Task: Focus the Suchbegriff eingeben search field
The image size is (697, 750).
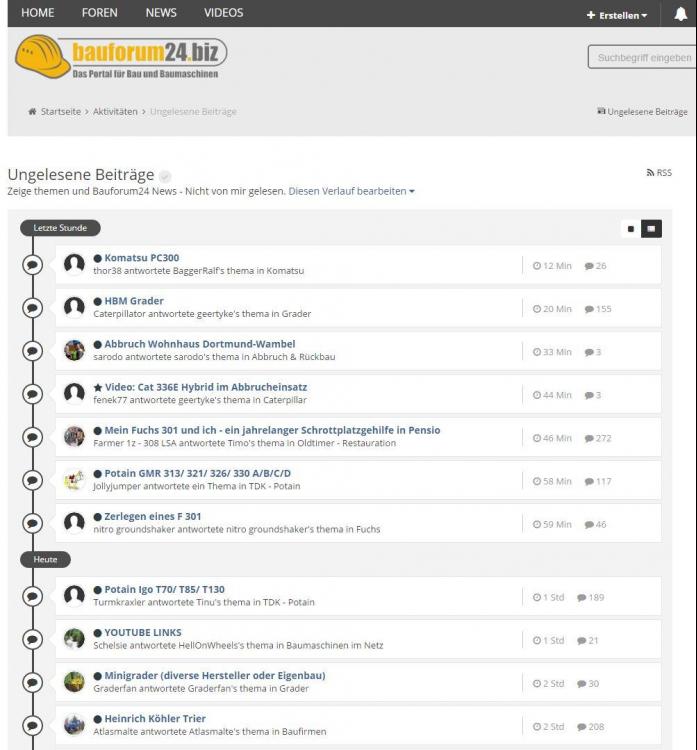Action: point(642,57)
